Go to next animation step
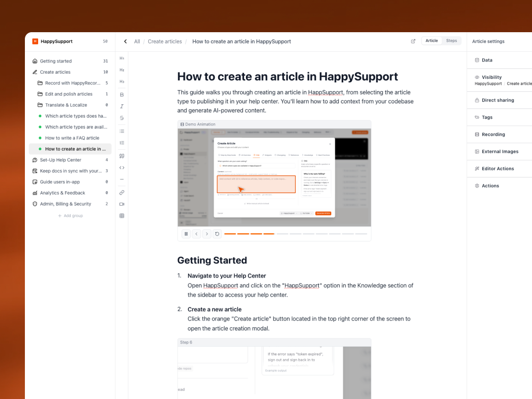 pyautogui.click(x=206, y=234)
